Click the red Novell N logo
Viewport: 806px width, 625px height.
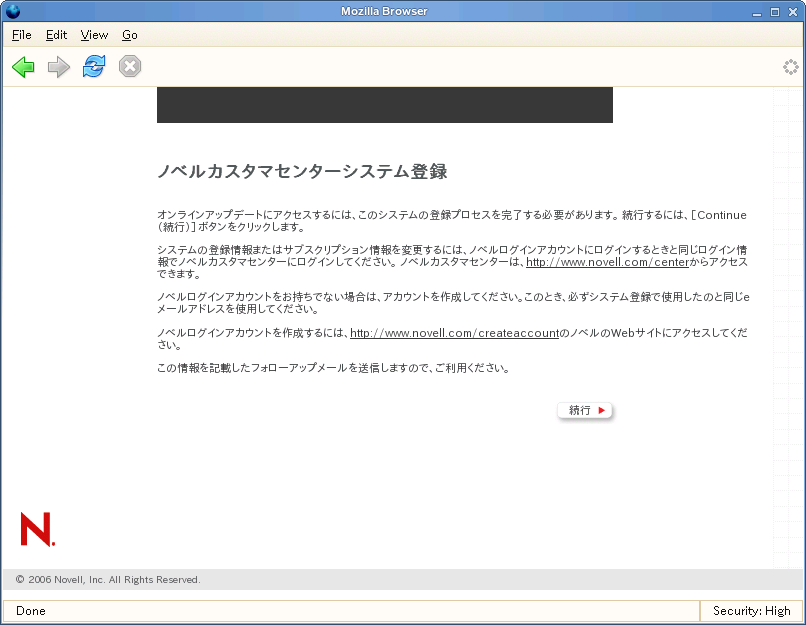tap(37, 529)
